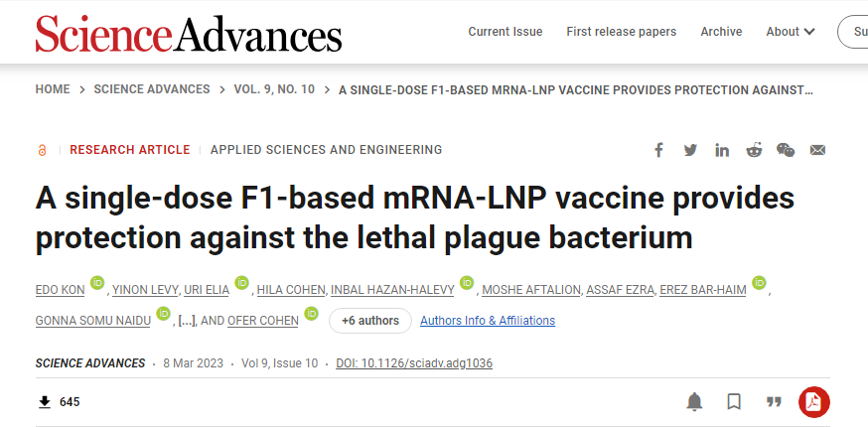Share article on Twitter
868x427 pixels.
pos(690,150)
